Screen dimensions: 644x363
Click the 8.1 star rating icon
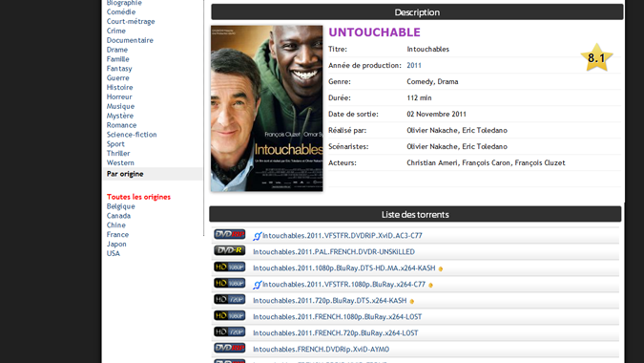pyautogui.click(x=596, y=58)
